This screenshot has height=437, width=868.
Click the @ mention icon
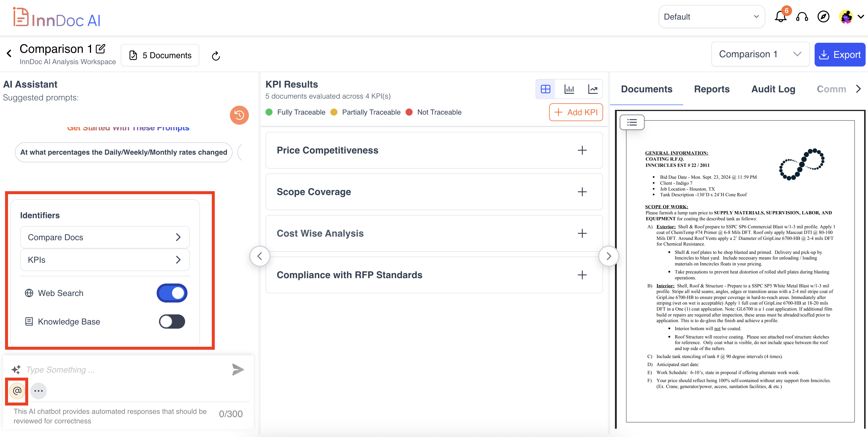(17, 391)
